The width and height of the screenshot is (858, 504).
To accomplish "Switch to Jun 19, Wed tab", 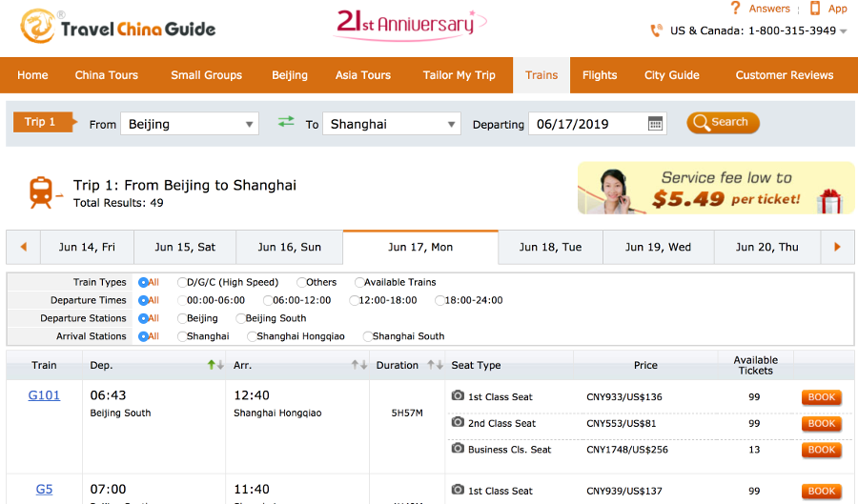I will point(658,247).
